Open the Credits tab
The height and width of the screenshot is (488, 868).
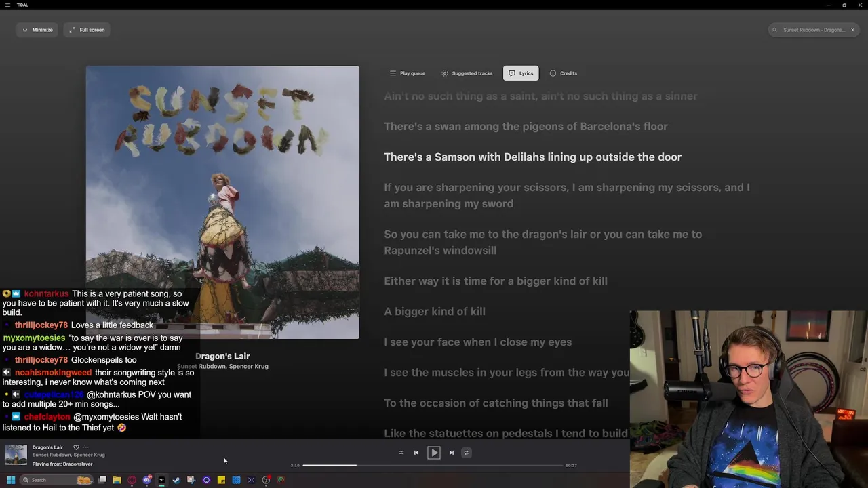tap(564, 73)
